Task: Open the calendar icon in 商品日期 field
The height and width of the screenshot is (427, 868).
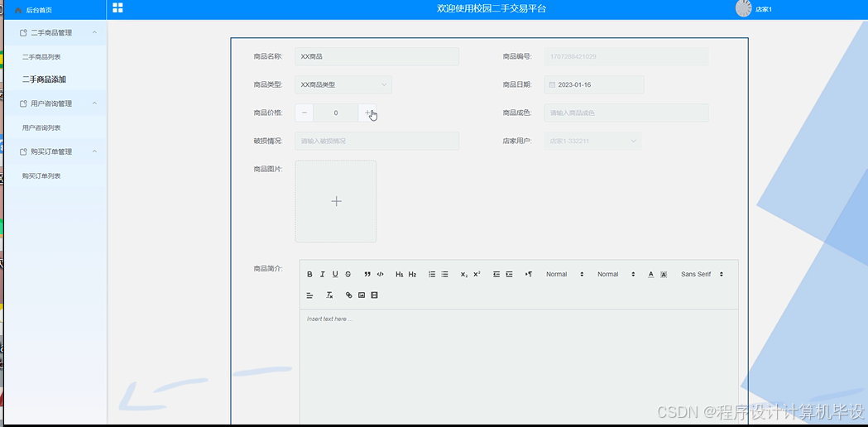Action: 552,84
